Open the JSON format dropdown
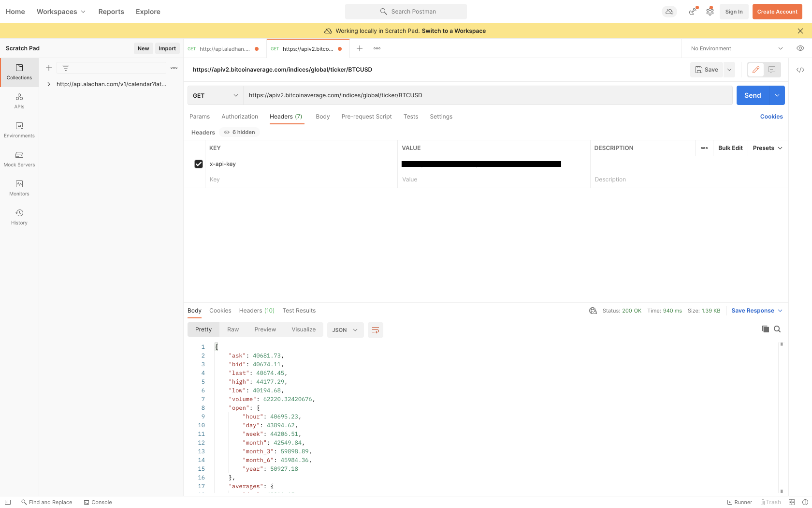Image resolution: width=812 pixels, height=508 pixels. [345, 330]
